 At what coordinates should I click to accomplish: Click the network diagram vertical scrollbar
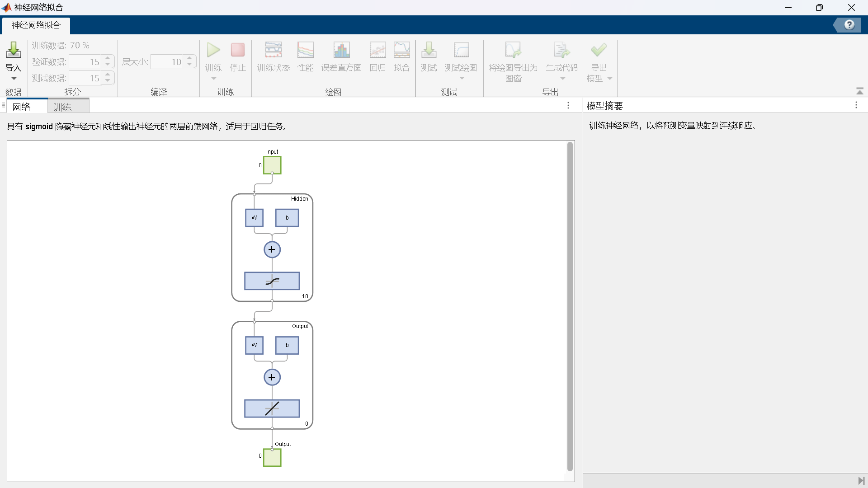click(x=570, y=307)
